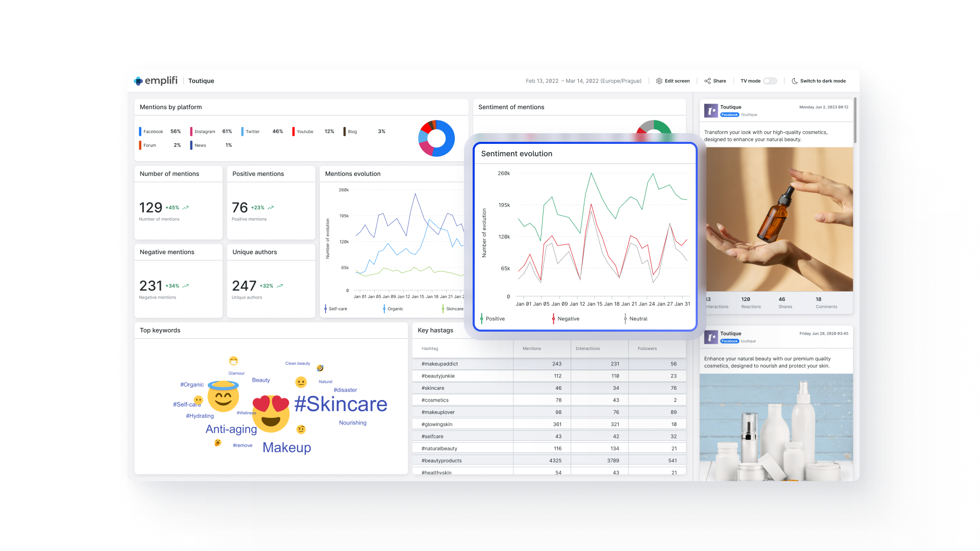Click the Skincare legend marker in Mentions evolution
Image resolution: width=980 pixels, height=551 pixels.
pos(443,309)
